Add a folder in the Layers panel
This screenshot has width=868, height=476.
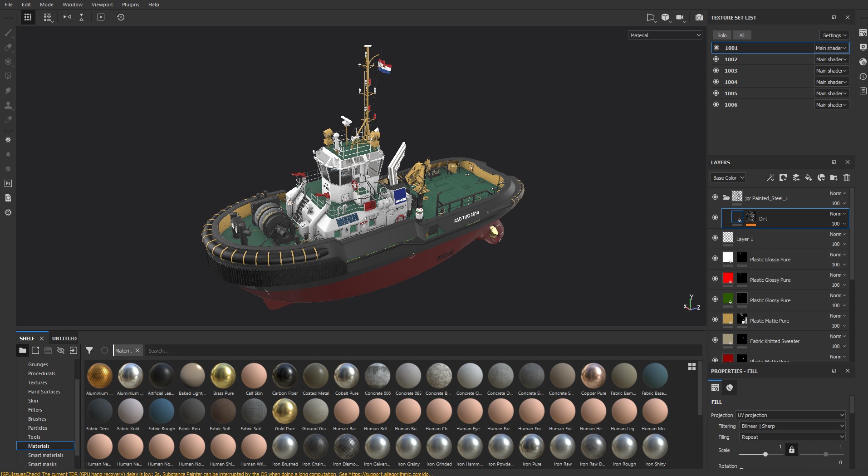coord(834,177)
